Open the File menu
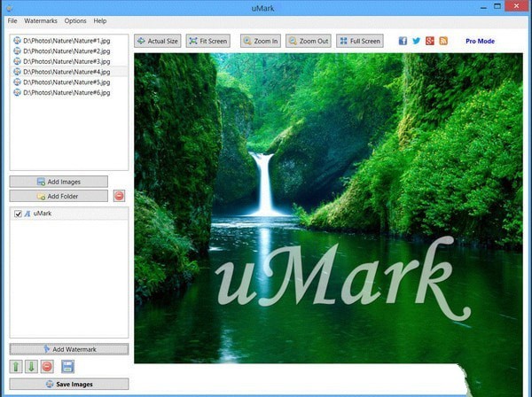The width and height of the screenshot is (532, 397). click(x=12, y=20)
